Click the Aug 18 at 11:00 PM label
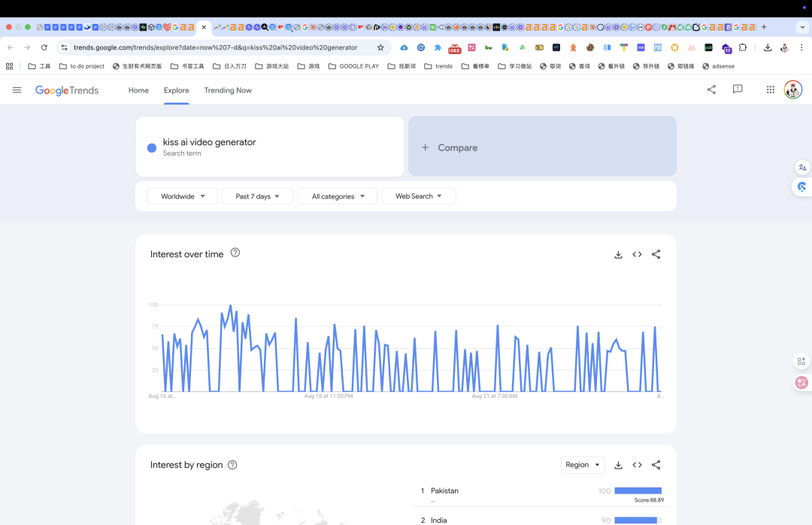This screenshot has width=812, height=525. tap(329, 396)
